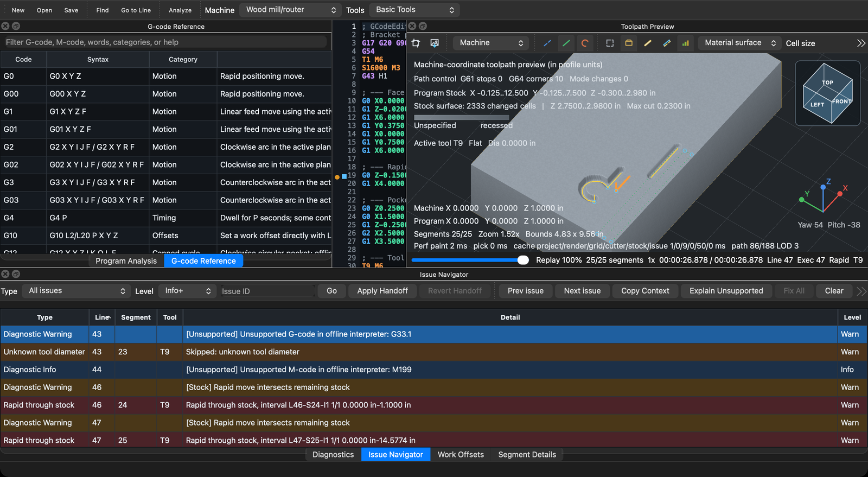Select the G-code Reference tab
This screenshot has height=477, width=868.
click(203, 261)
